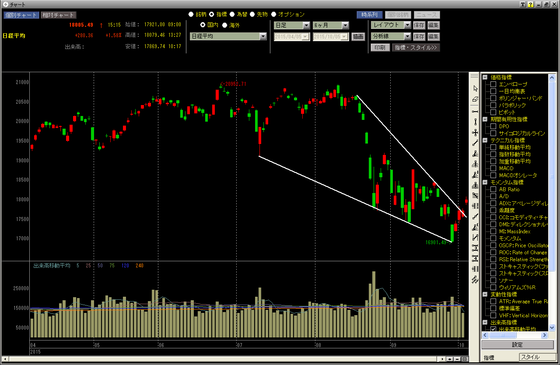This screenshot has width=560, height=365.
Task: Open the 6ヶ月 period dropdown
Action: coord(345,25)
